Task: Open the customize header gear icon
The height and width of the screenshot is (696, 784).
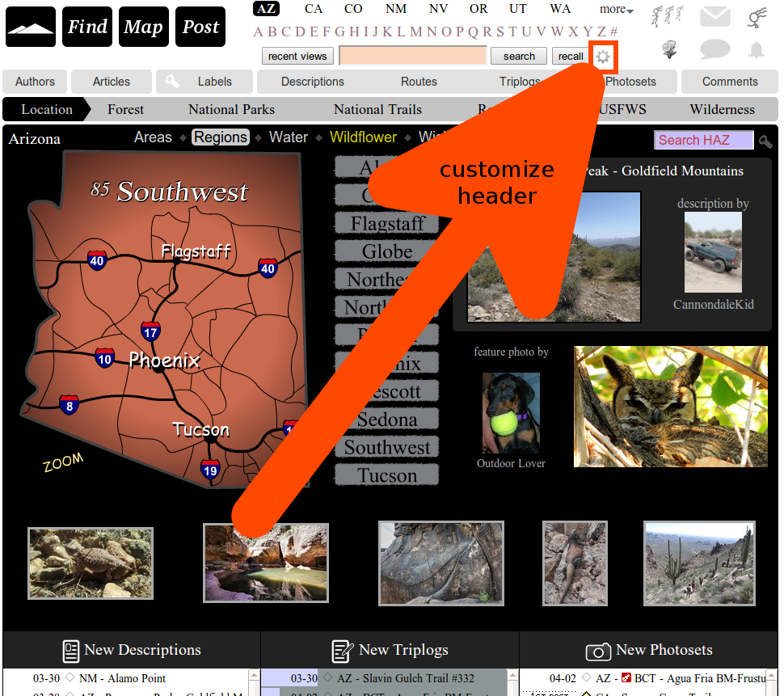Action: click(603, 57)
